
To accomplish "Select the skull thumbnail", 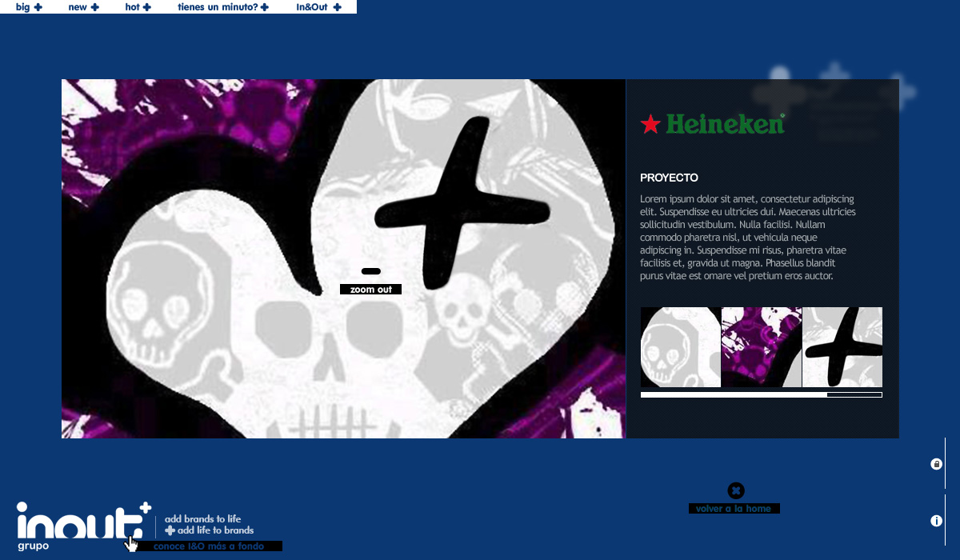I will (x=681, y=347).
